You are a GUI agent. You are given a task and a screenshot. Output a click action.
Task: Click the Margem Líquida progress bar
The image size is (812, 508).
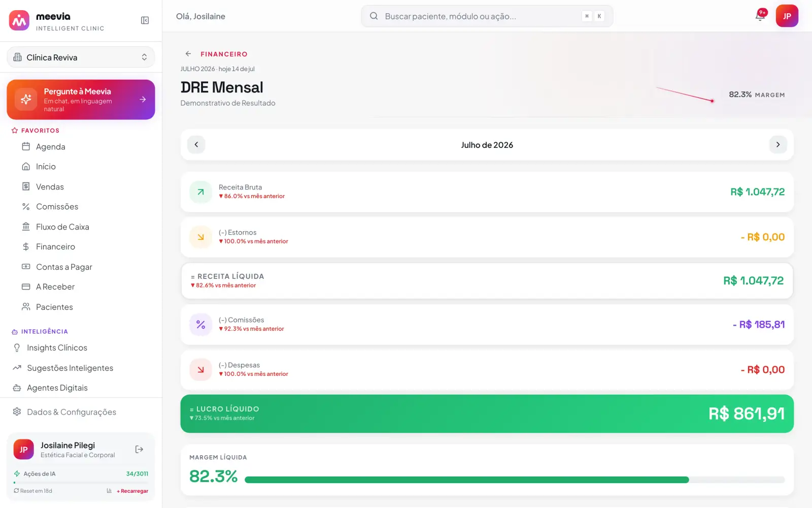pyautogui.click(x=515, y=480)
